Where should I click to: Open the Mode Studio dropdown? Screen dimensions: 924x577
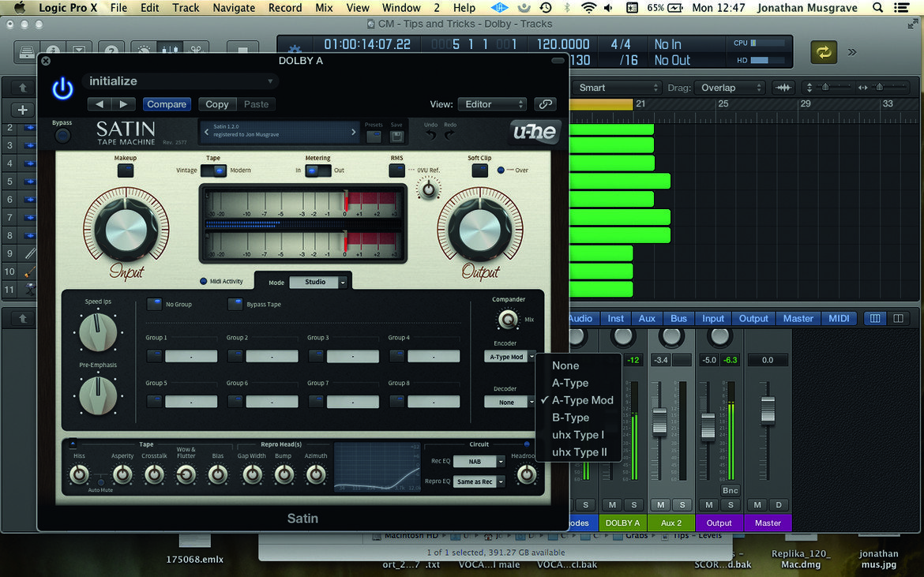[318, 282]
